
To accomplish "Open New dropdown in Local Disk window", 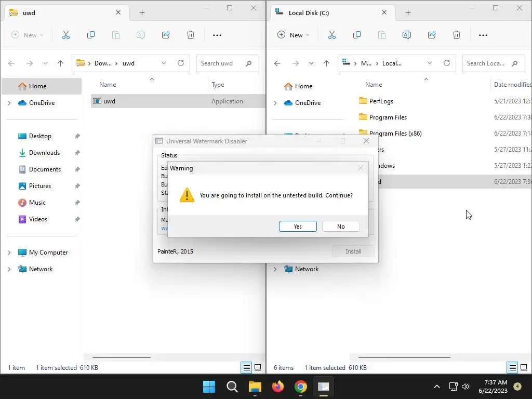I will [x=294, y=35].
